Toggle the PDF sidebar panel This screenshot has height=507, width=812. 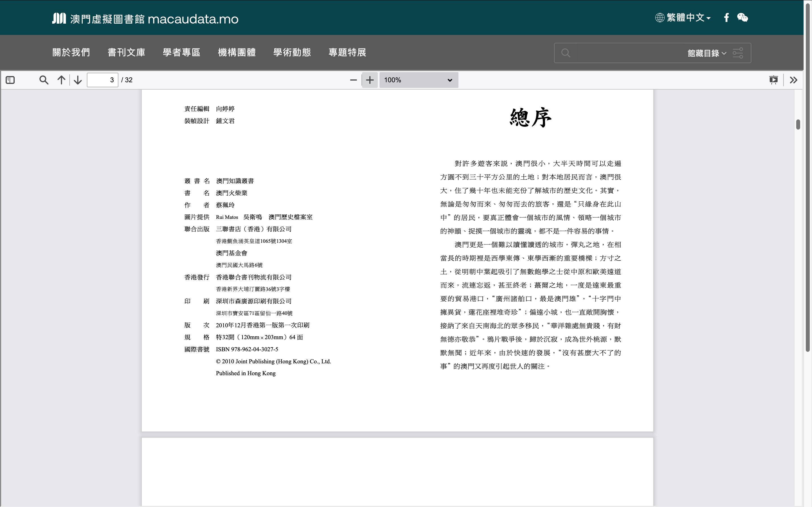10,80
